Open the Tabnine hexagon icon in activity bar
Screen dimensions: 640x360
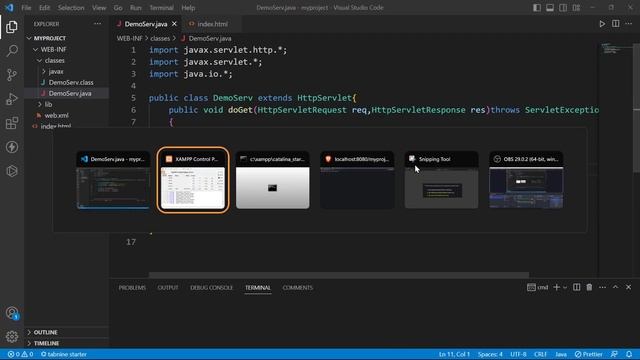point(12,171)
